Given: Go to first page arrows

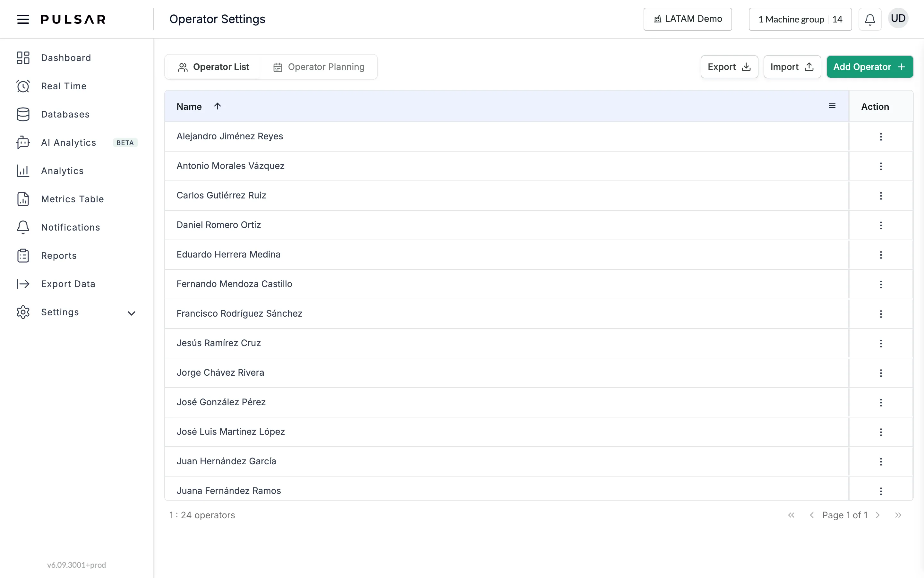Looking at the screenshot, I should coord(791,515).
